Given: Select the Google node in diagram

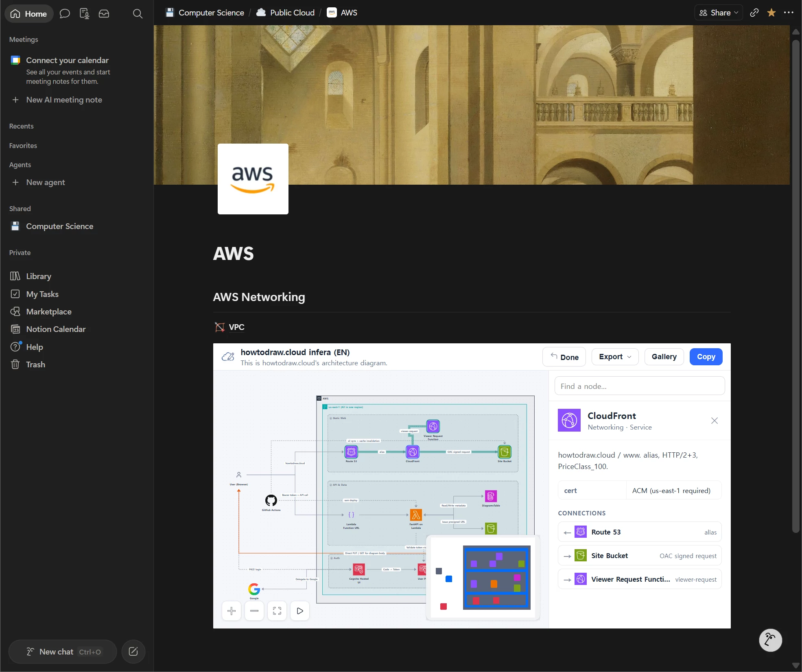Looking at the screenshot, I should pyautogui.click(x=254, y=589).
